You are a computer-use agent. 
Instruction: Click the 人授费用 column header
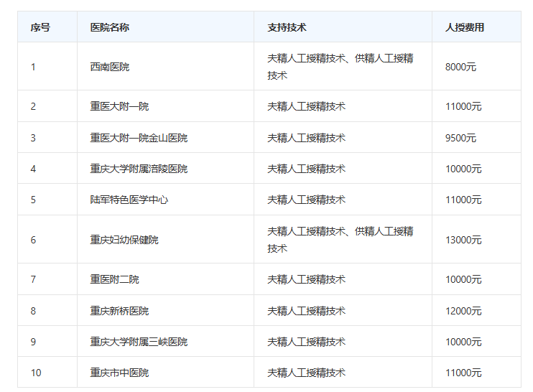coord(465,27)
